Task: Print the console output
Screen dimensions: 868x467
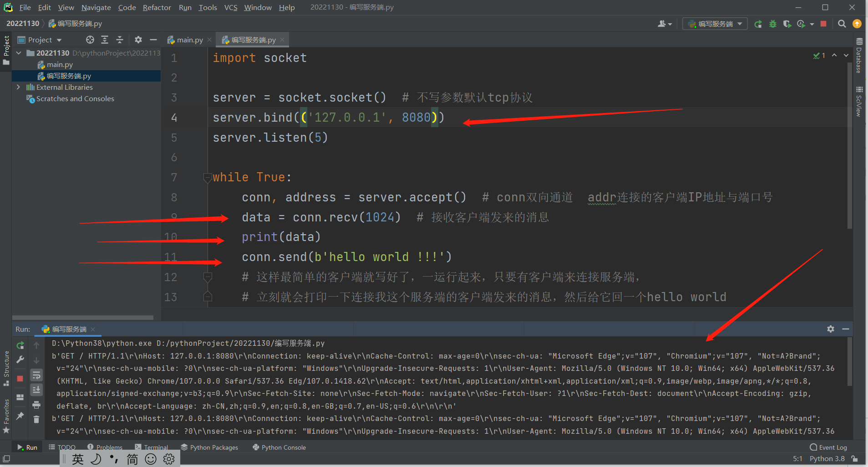Action: point(36,405)
